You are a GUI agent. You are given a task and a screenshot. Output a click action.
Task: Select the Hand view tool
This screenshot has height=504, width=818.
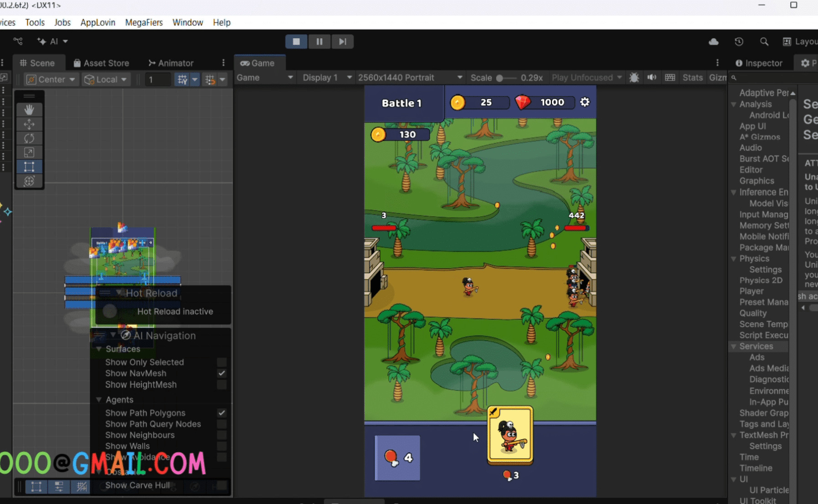pyautogui.click(x=29, y=110)
